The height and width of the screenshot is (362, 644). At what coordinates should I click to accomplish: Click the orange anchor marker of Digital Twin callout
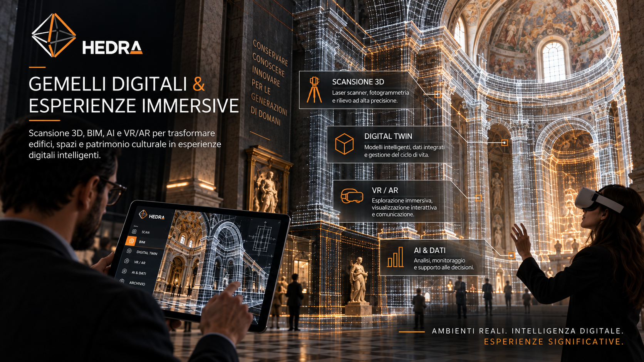tap(504, 143)
